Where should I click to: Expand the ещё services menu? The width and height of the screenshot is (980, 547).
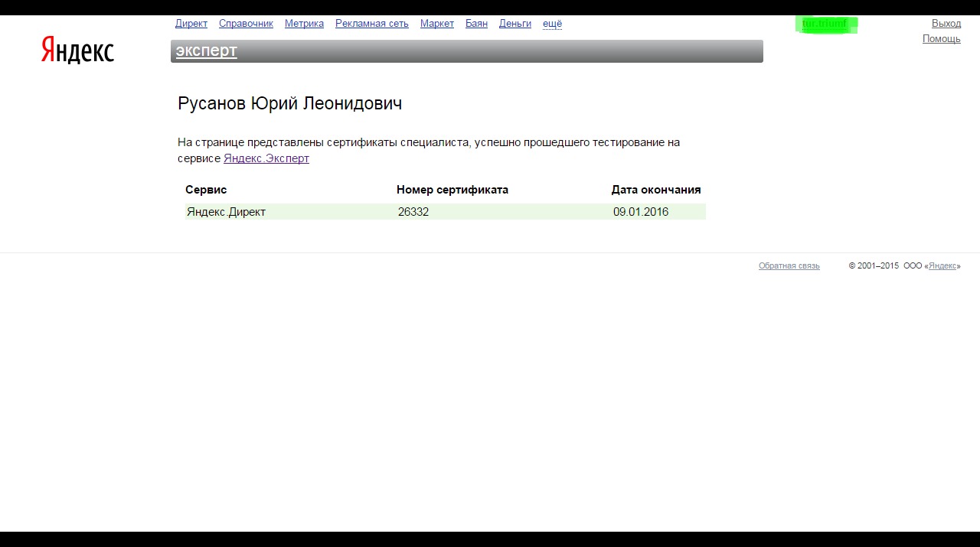(x=552, y=23)
